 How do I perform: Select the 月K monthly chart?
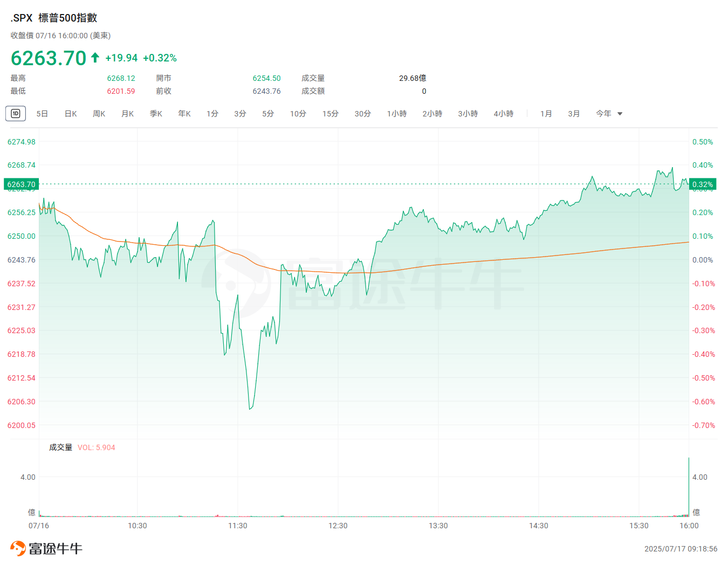pos(127,114)
